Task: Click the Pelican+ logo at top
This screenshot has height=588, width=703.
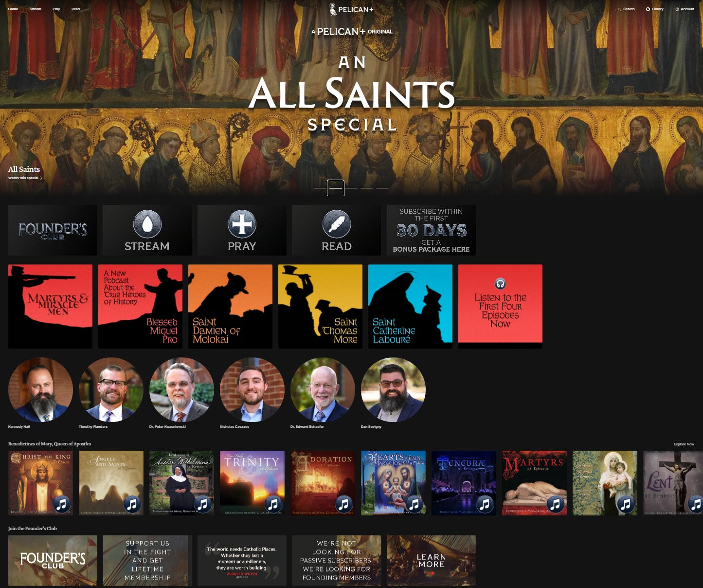Action: 351,9
